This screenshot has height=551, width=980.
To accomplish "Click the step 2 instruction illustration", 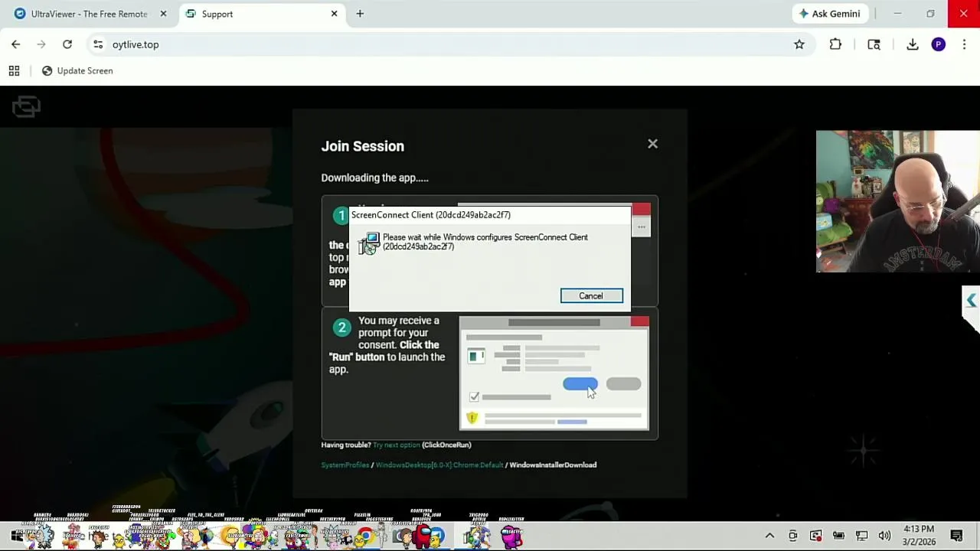I will (554, 373).
